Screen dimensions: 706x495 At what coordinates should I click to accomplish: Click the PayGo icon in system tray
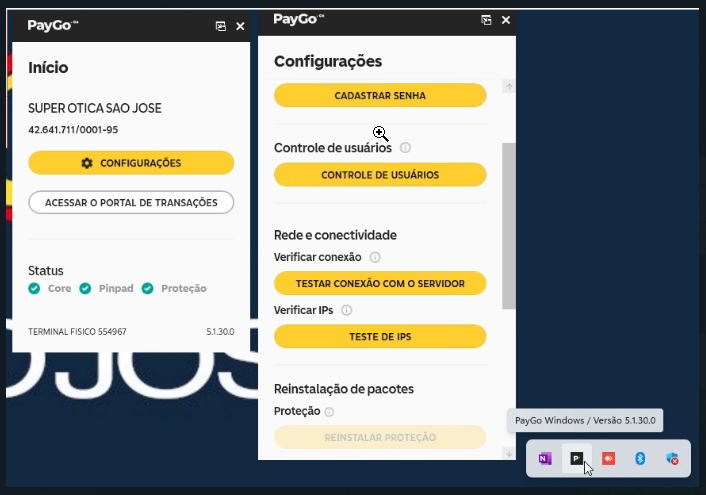[576, 458]
